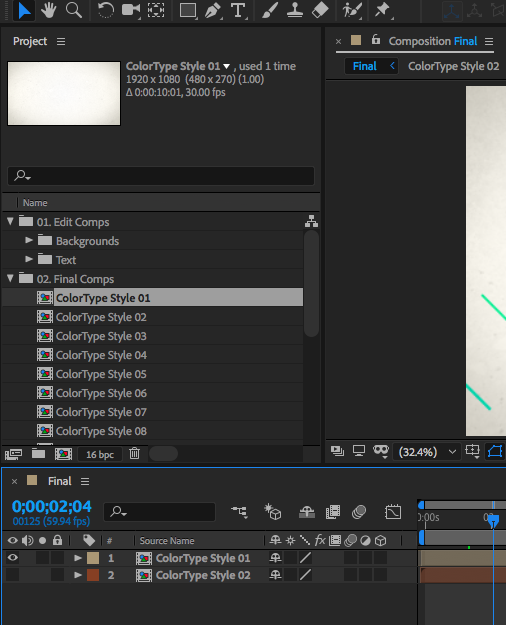Screen dimensions: 506x625
Task: Create a new composition icon
Action: (x=63, y=454)
